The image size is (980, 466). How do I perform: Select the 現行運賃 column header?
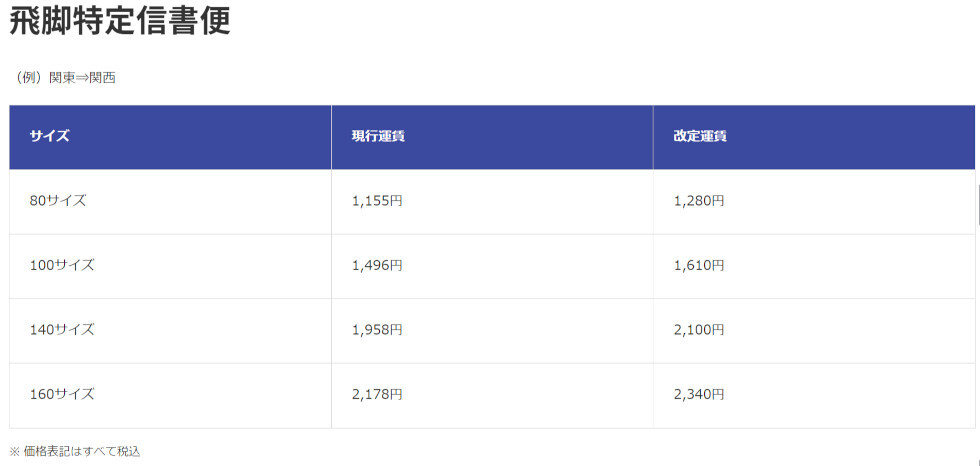377,136
